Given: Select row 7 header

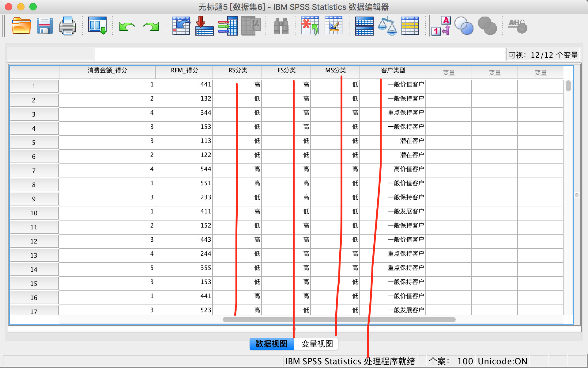Looking at the screenshot, I should point(34,171).
